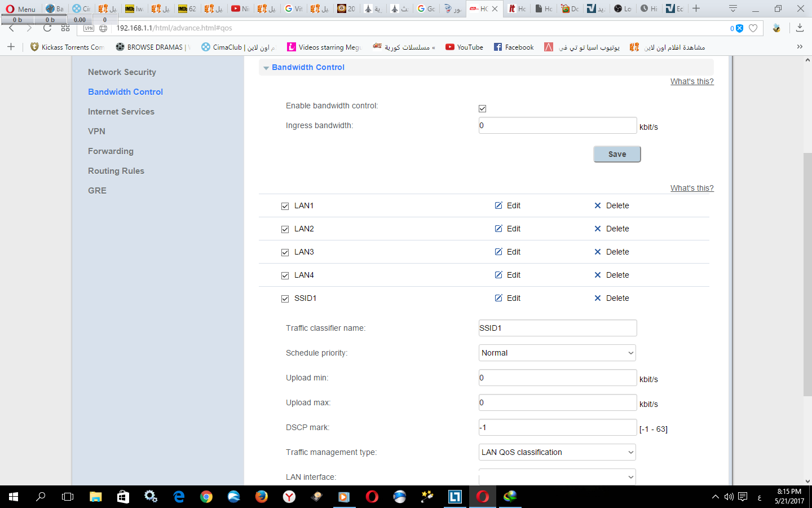Viewport: 812px width, 508px height.
Task: Open the Opera speed dial grid icon
Action: pyautogui.click(x=65, y=28)
